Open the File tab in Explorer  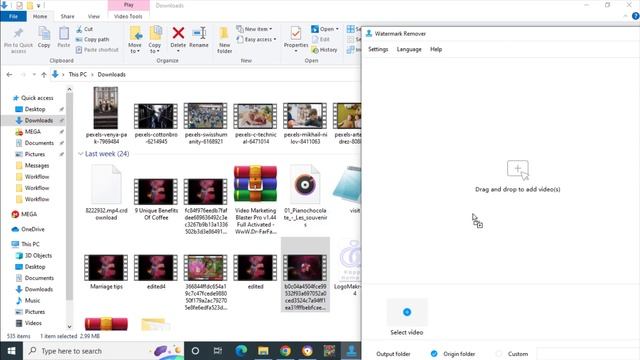tap(13, 16)
